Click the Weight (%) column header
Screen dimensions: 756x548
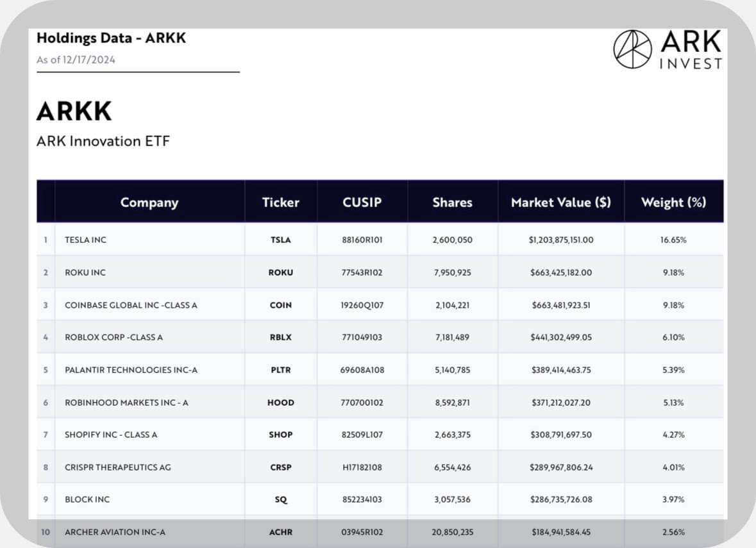[x=673, y=203]
